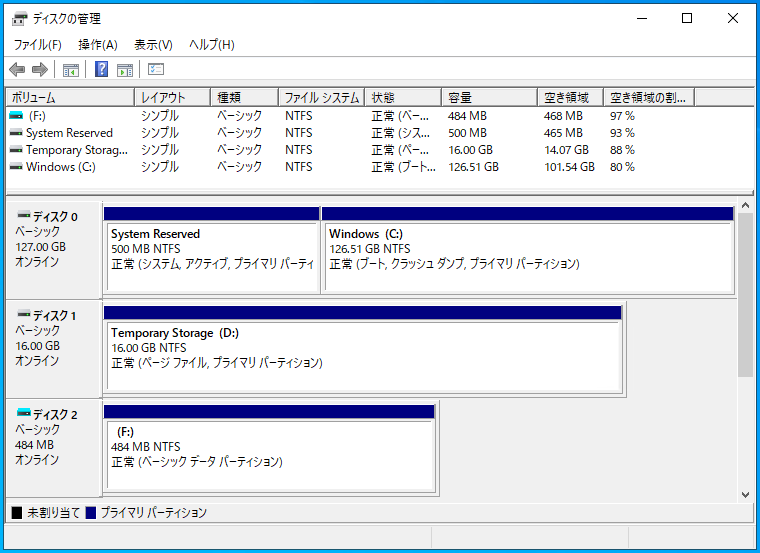Show/hide console tree toolbar icon
Viewport: 760px width, 553px height.
click(71, 70)
